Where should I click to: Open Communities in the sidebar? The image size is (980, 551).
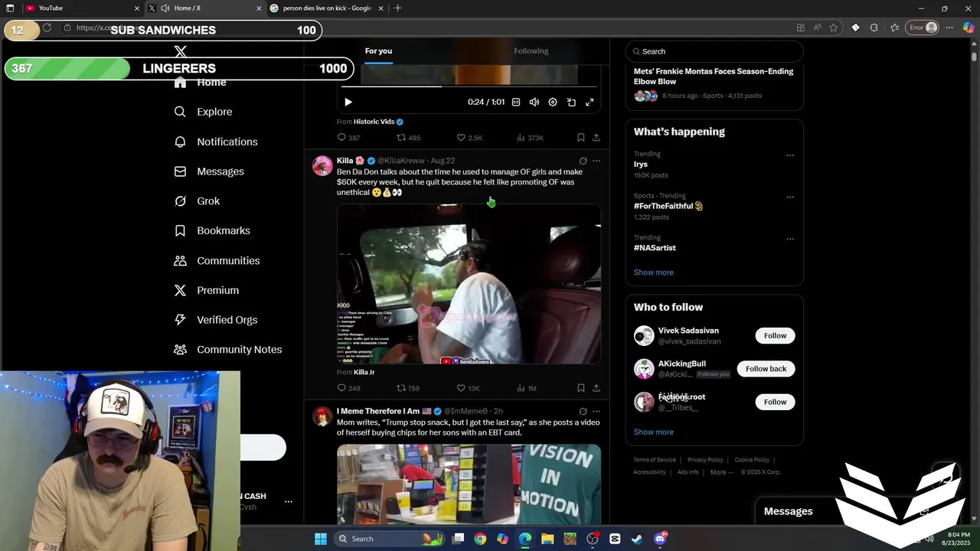coord(217,260)
